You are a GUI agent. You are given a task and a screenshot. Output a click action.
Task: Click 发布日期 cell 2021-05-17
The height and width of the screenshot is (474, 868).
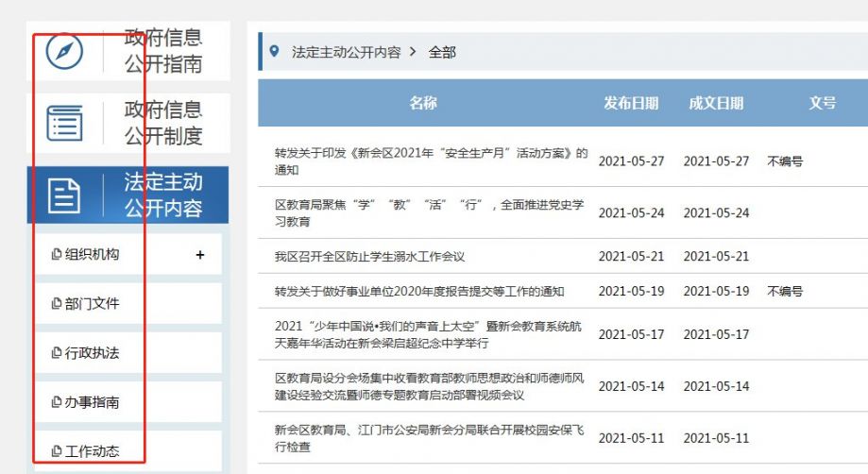click(631, 334)
